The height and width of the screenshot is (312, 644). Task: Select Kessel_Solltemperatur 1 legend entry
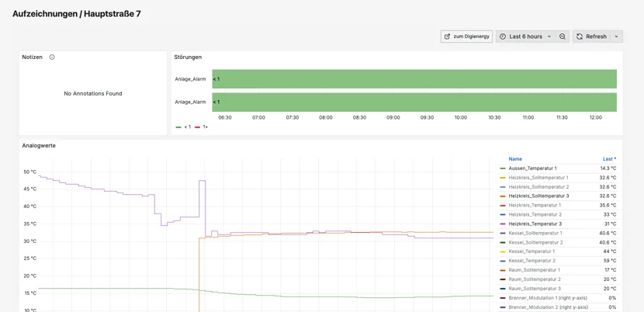pos(535,233)
